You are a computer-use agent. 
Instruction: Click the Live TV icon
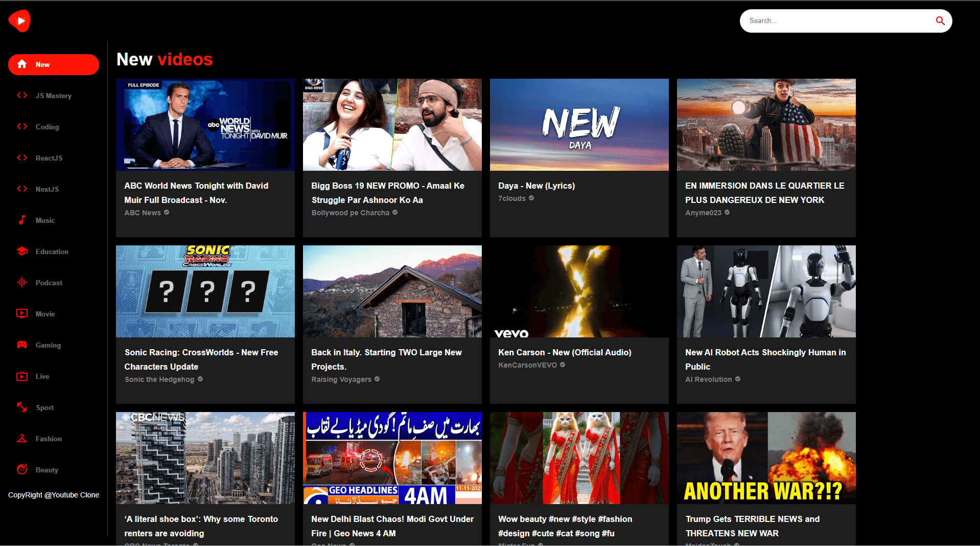tap(22, 376)
